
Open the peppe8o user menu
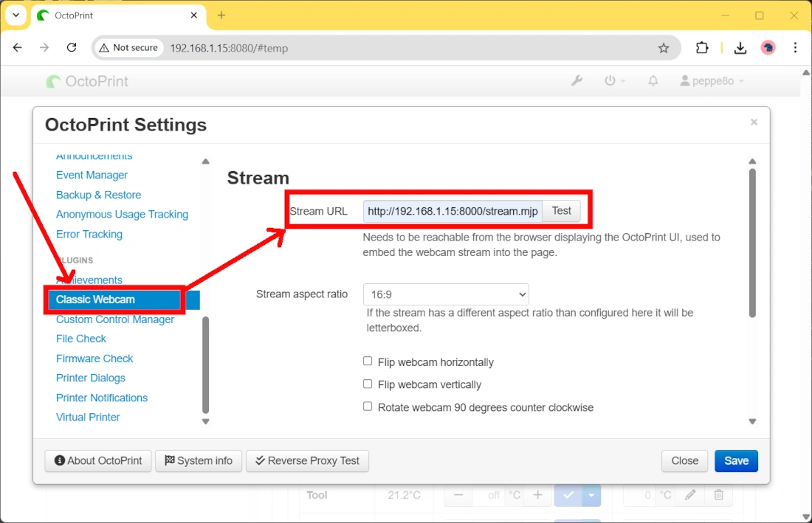(x=712, y=80)
